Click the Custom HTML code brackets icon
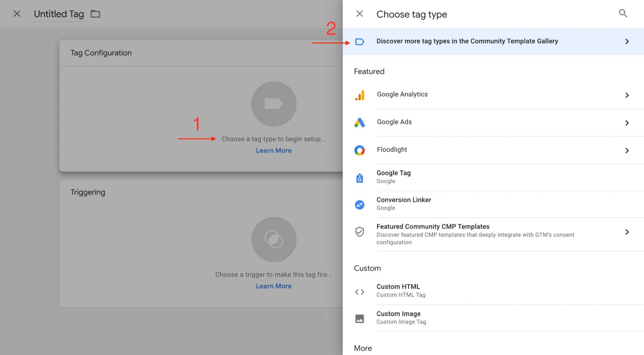Screen dimensions: 644x355 [x=360, y=292]
